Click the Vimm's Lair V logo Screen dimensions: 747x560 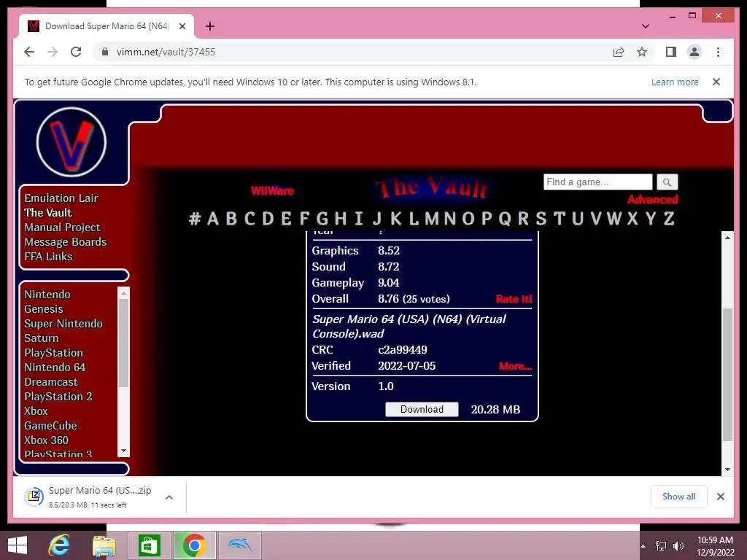(x=71, y=142)
